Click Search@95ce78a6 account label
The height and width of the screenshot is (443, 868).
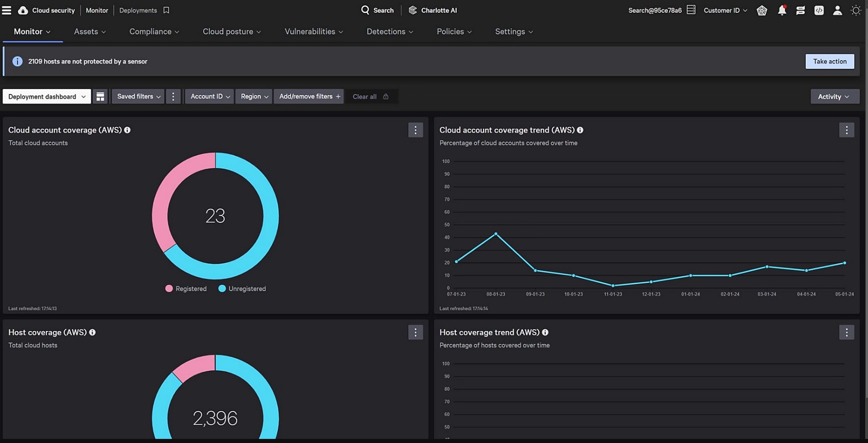tap(655, 10)
